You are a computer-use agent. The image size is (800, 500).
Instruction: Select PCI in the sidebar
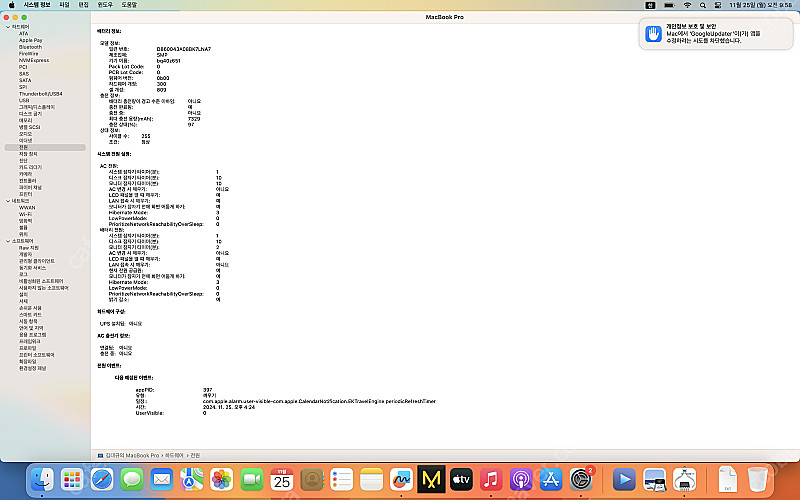point(23,67)
